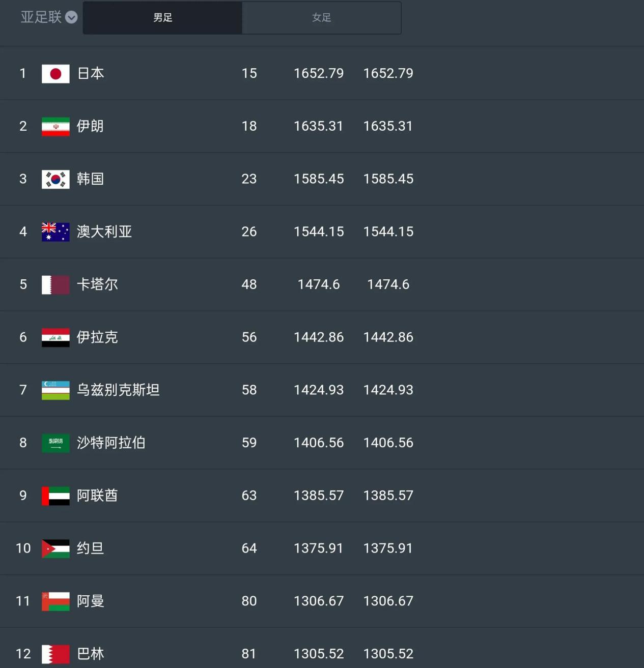
Task: Click the Qatar flag icon
Action: pos(55,285)
